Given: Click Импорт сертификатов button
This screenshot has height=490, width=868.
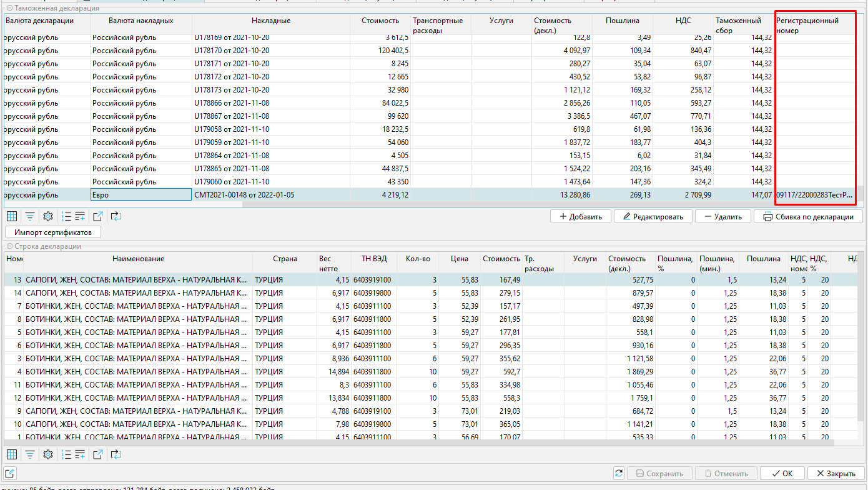Looking at the screenshot, I should [53, 232].
